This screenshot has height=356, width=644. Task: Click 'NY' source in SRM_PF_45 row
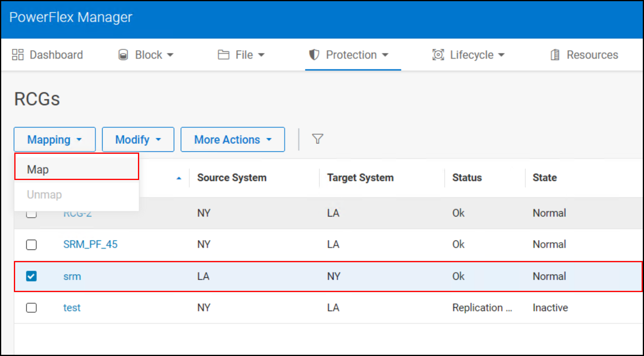(204, 244)
